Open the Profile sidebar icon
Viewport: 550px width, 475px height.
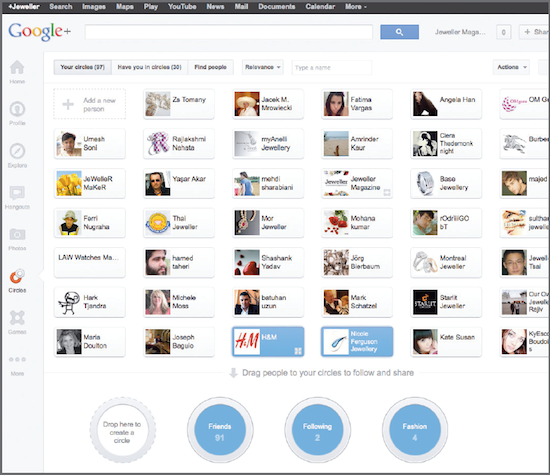17,109
